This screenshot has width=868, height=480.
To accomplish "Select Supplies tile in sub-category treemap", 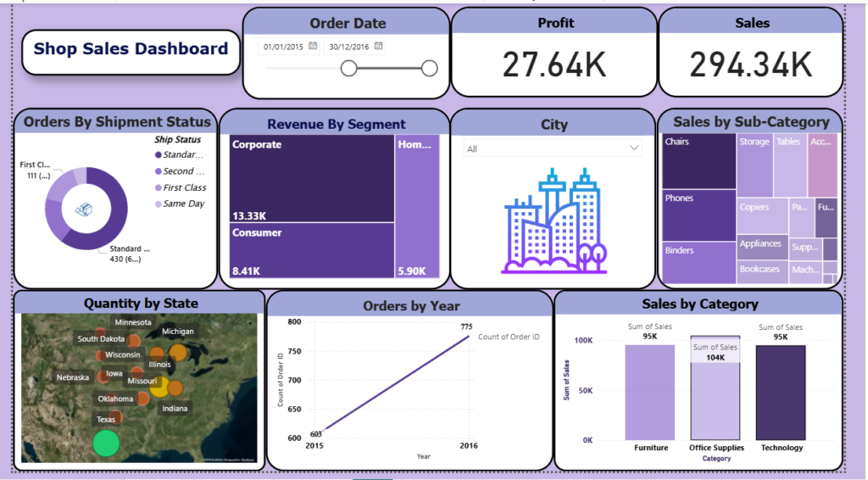I will tap(805, 248).
